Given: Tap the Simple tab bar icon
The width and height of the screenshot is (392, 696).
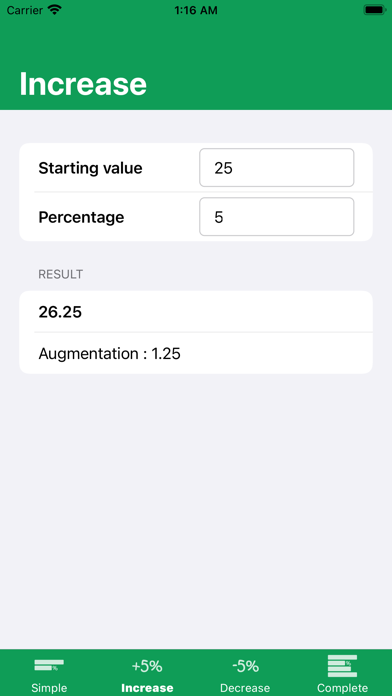Looking at the screenshot, I should (x=49, y=665).
